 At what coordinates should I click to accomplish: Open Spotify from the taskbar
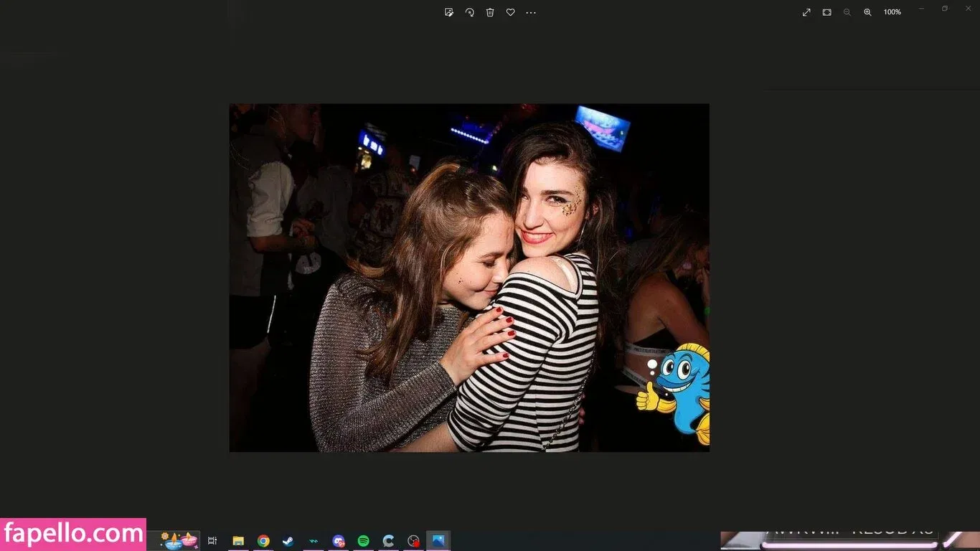coord(364,541)
